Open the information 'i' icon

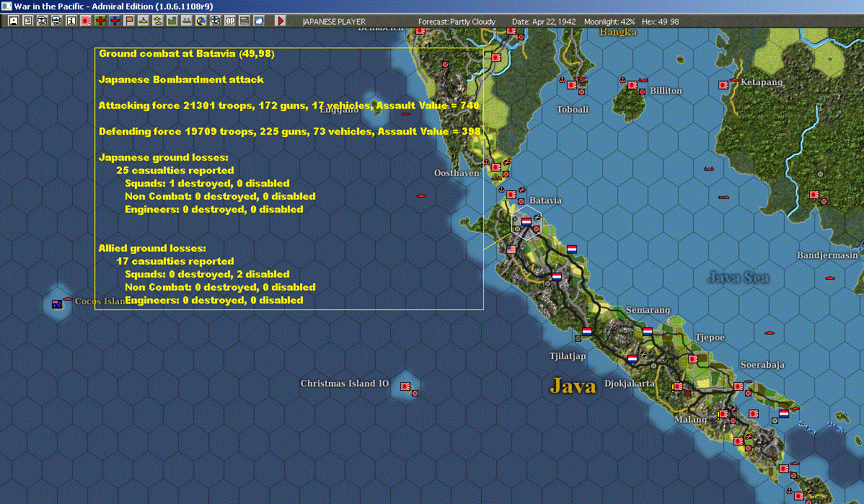(71, 21)
